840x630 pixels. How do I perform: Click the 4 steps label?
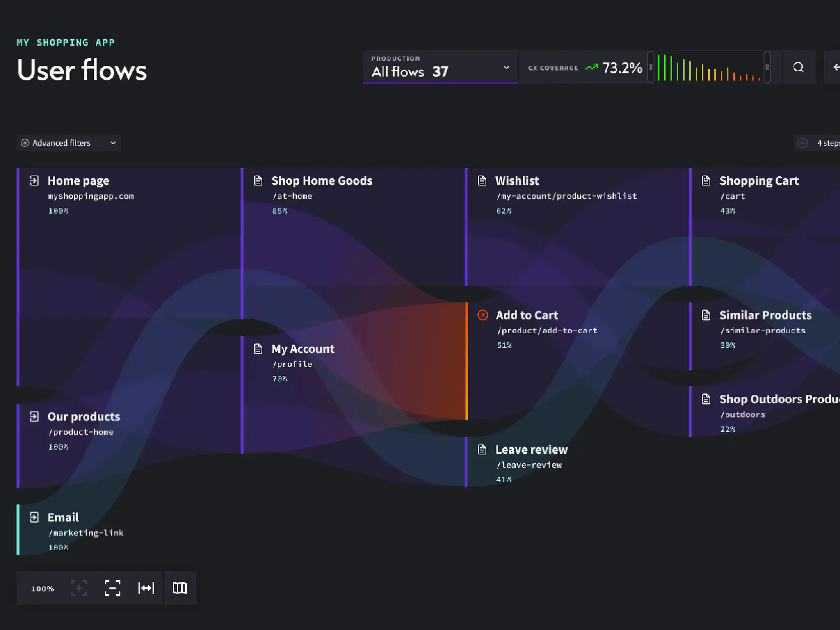pos(829,143)
